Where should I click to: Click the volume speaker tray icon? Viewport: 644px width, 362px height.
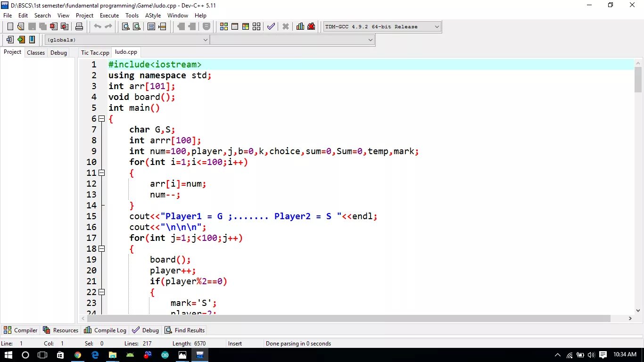point(591,355)
